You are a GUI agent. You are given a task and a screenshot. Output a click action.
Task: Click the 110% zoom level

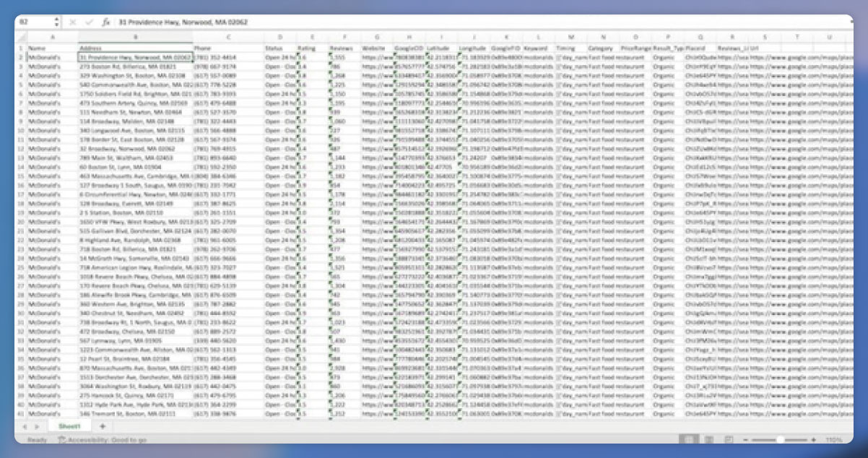tap(835, 439)
